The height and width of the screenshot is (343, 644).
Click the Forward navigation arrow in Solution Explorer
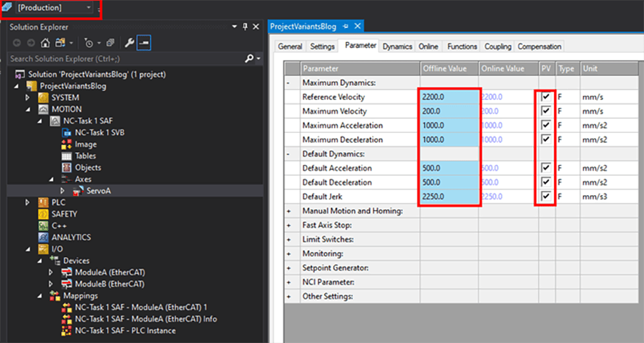click(31, 43)
